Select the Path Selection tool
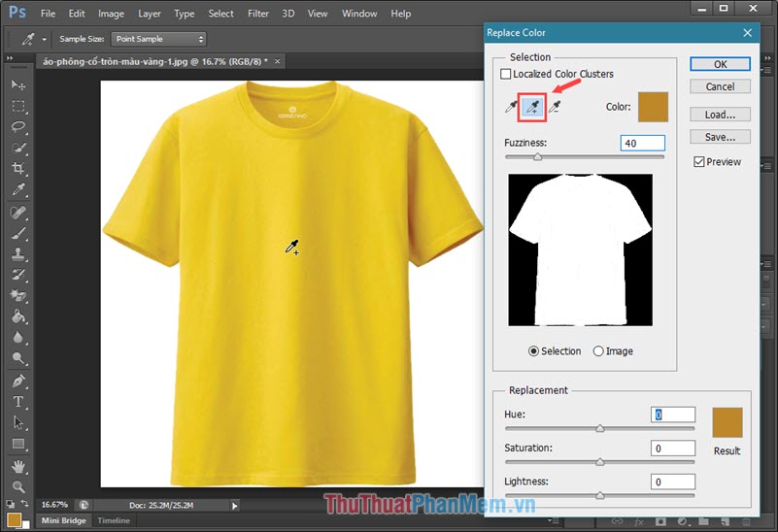Image resolution: width=778 pixels, height=532 pixels. click(x=18, y=422)
